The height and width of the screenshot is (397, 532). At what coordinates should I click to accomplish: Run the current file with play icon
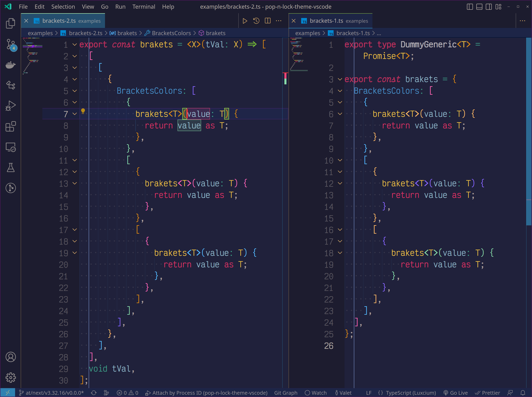coord(245,21)
